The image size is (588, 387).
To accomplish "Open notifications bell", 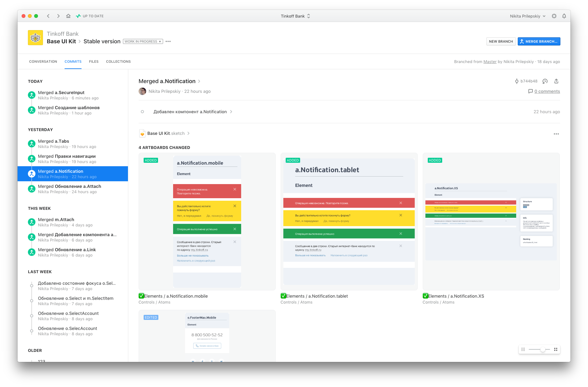I will (x=564, y=16).
